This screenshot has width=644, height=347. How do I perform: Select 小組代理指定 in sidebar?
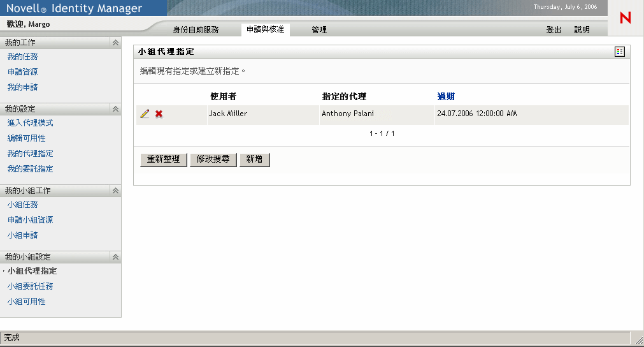coord(32,271)
